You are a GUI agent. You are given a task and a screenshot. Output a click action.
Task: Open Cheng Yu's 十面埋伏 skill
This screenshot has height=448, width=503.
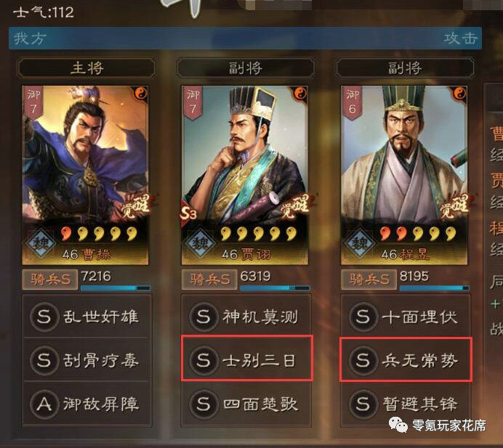[406, 317]
